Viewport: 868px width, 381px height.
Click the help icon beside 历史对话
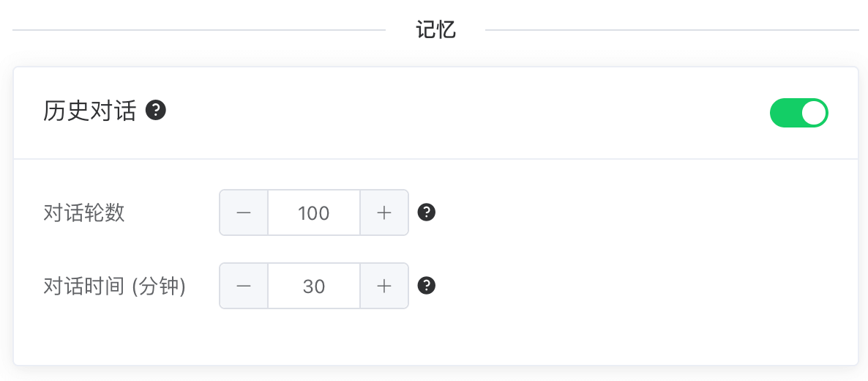point(156,111)
